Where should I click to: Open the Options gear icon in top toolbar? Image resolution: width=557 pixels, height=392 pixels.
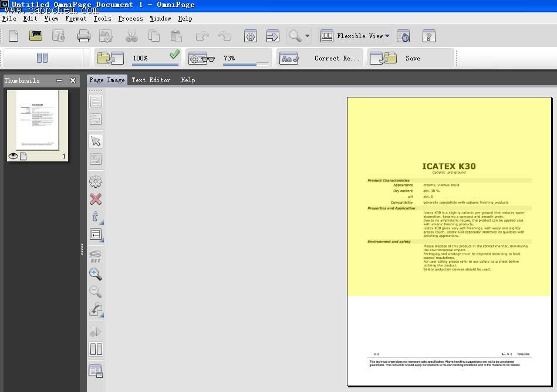[251, 36]
